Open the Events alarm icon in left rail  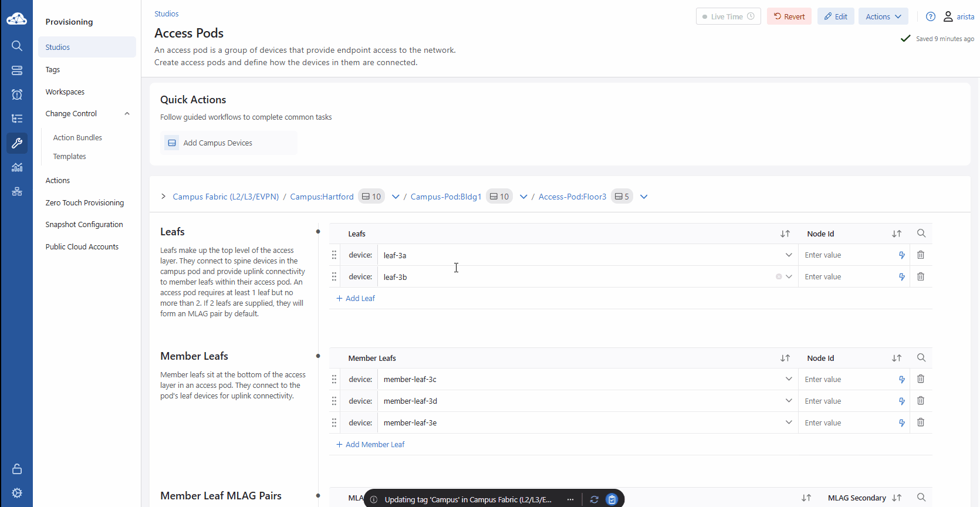pos(17,94)
